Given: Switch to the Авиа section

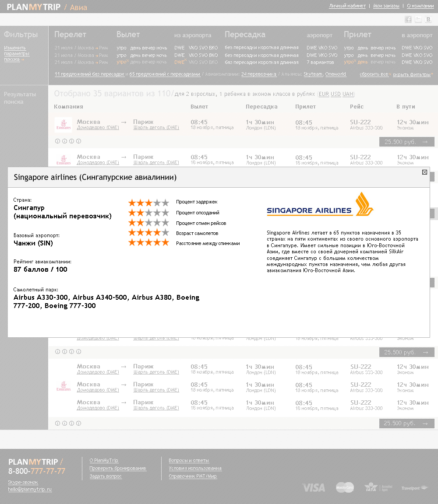Looking at the screenshot, I should [78, 7].
